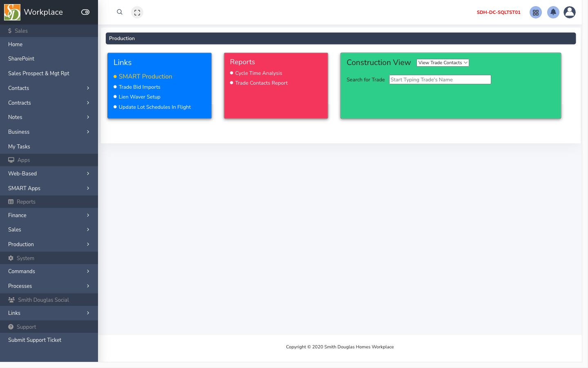
Task: Click the gear icon by System header
Action: click(11, 258)
